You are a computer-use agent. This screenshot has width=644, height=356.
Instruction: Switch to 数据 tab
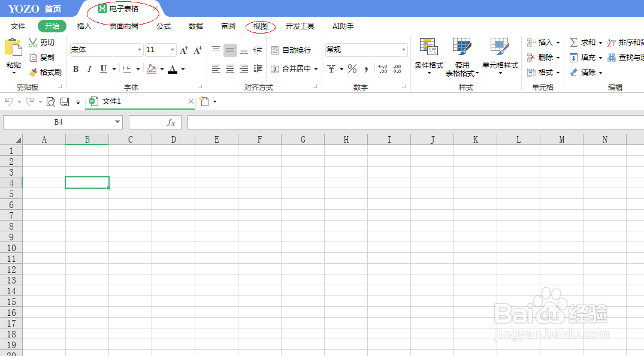(x=196, y=26)
